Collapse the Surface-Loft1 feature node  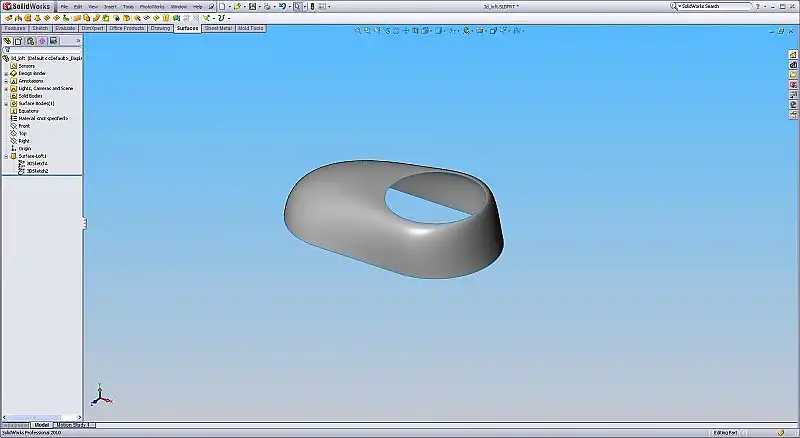(x=6, y=156)
